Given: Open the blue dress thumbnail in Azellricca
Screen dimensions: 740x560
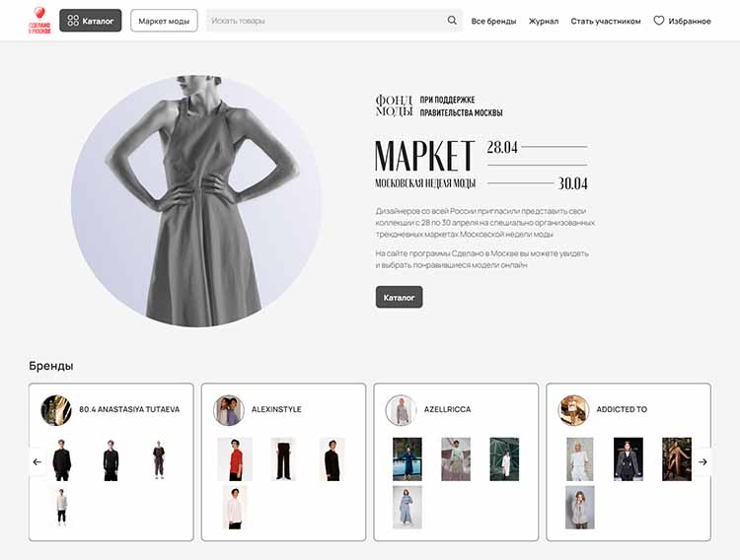Looking at the screenshot, I should click(x=407, y=507).
